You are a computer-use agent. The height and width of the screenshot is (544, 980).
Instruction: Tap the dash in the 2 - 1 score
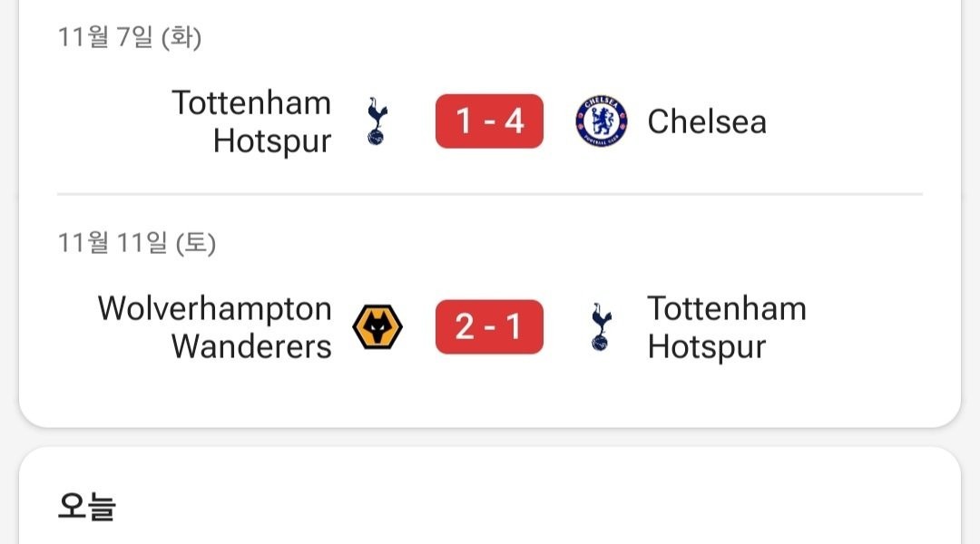(489, 327)
